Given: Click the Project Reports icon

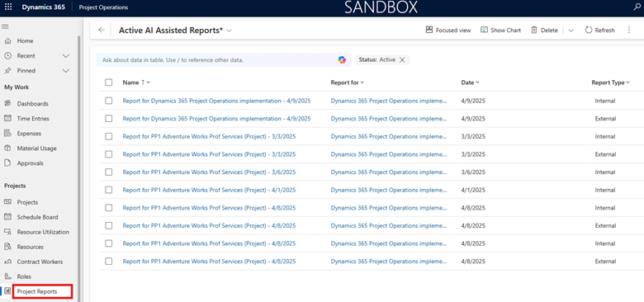Looking at the screenshot, I should (7, 291).
